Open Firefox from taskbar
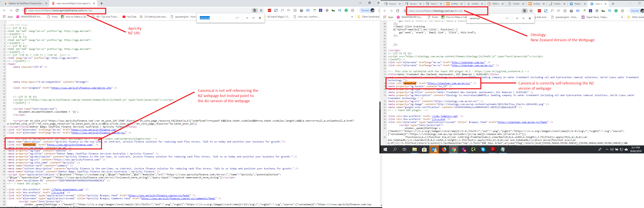 click(444, 149)
